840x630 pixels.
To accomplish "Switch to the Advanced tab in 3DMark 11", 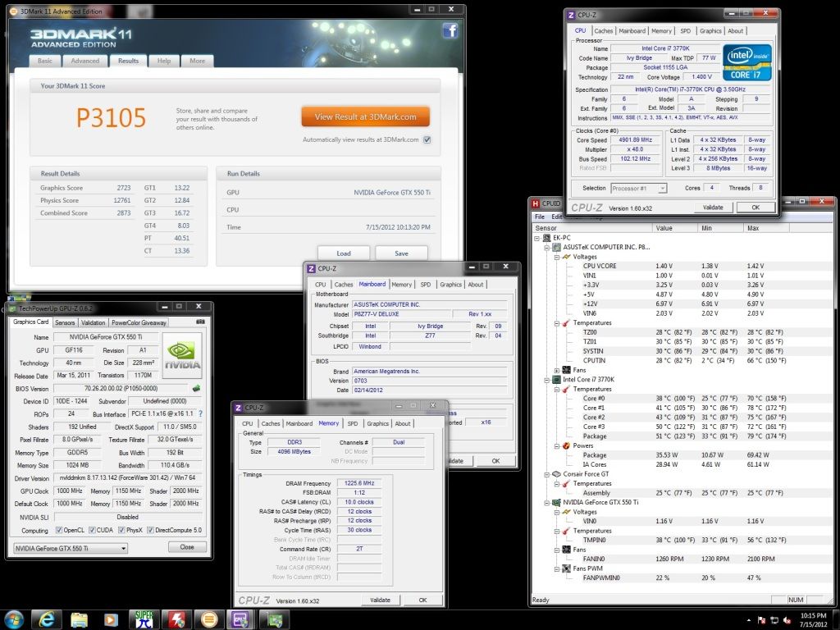I will point(85,61).
